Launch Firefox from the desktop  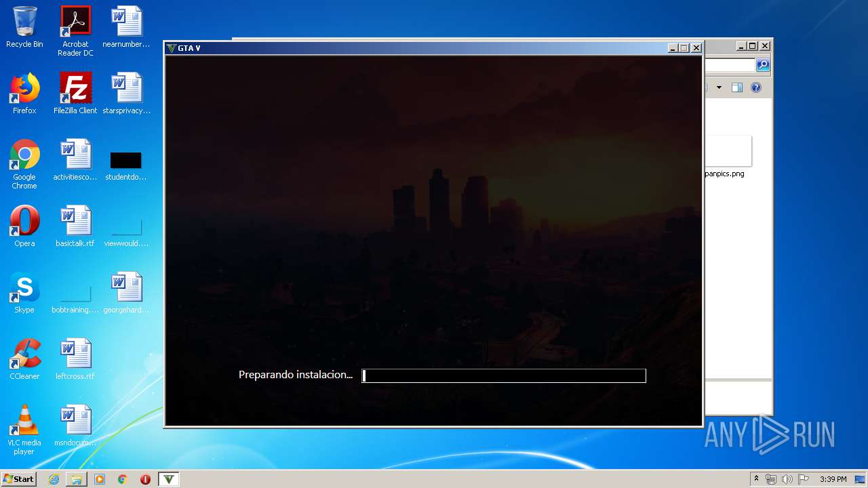click(x=24, y=94)
